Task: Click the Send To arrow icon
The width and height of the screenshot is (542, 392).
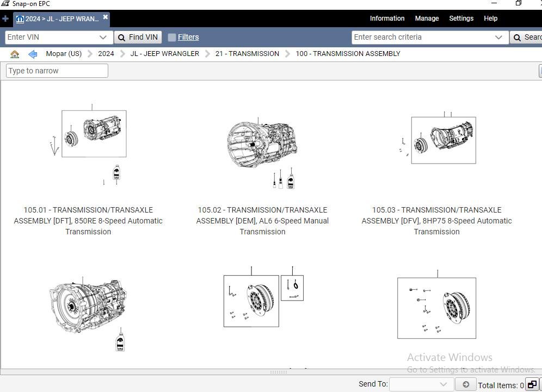Action: [x=465, y=384]
